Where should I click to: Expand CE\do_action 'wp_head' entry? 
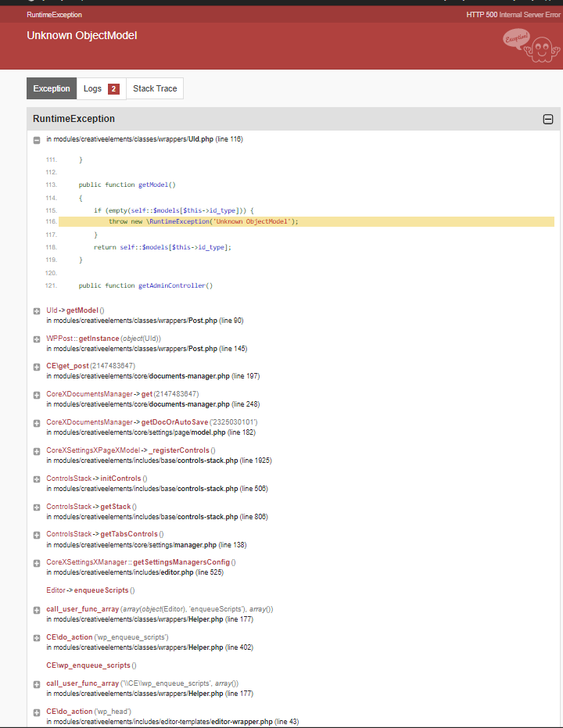coord(37,712)
